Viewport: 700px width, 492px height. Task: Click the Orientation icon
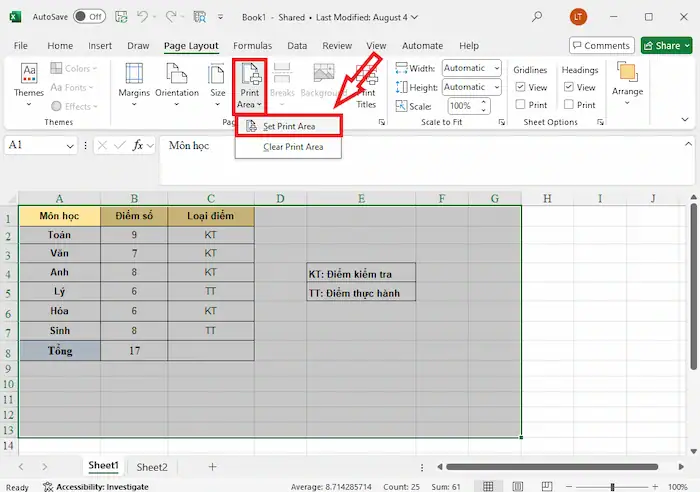pyautogui.click(x=177, y=80)
